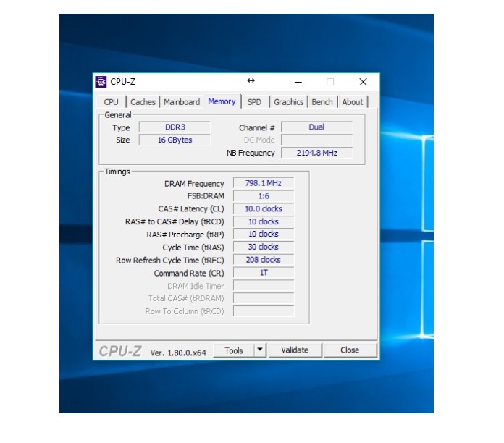Open the About tab
Image resolution: width=504 pixels, height=443 pixels.
(x=352, y=102)
